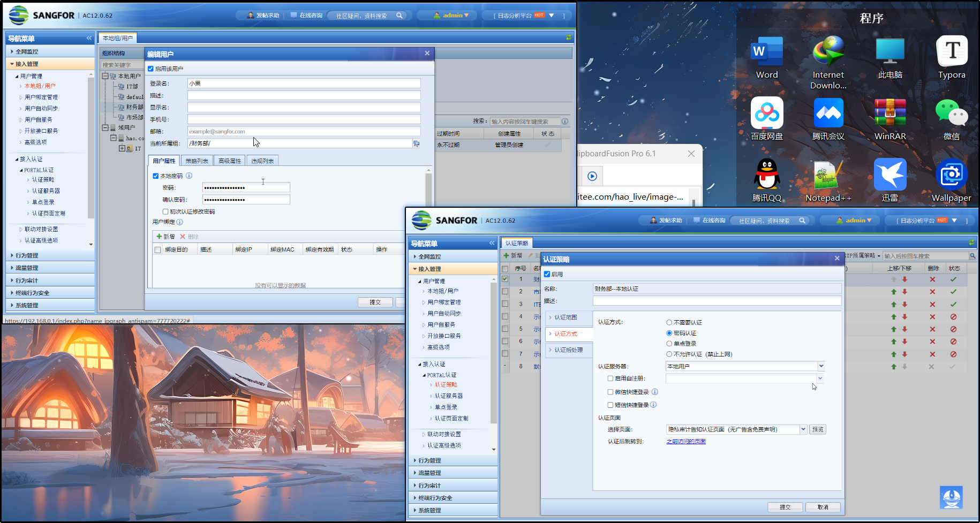This screenshot has width=980, height=523.
Task: Click the refresh icon in the 认证策略 window
Action: click(971, 242)
